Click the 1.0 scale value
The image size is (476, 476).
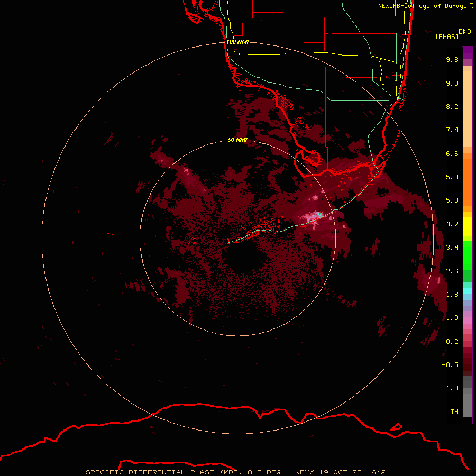point(452,318)
